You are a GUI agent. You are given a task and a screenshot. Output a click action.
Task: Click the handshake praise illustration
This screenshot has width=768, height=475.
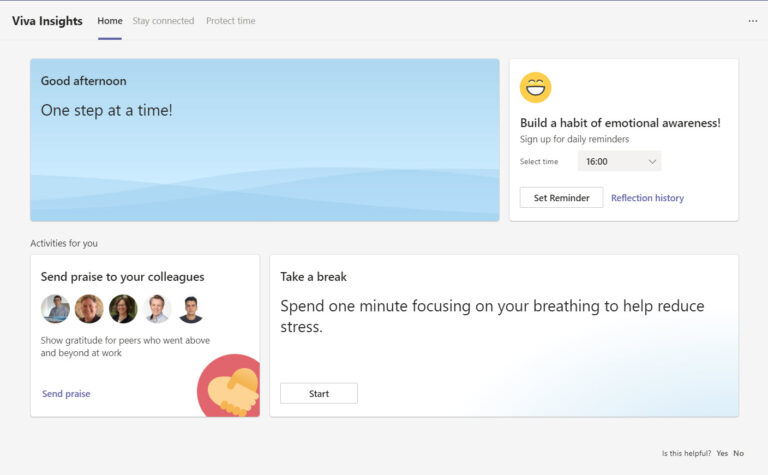(229, 385)
